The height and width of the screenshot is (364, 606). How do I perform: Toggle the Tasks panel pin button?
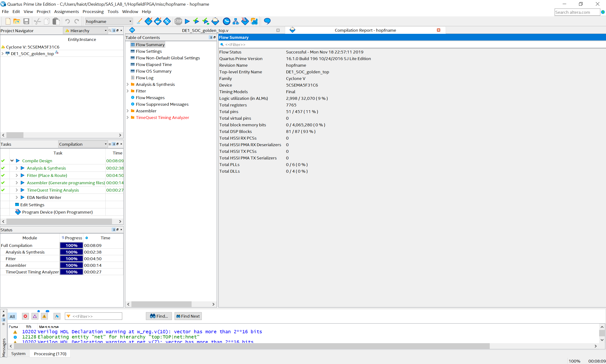(114, 144)
